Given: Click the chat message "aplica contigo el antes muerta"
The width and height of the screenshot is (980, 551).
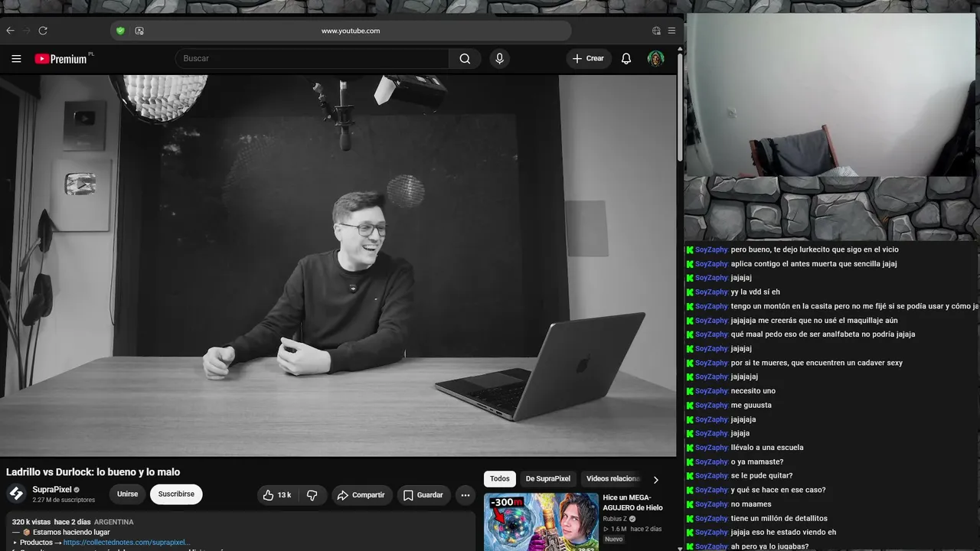Looking at the screenshot, I should [814, 264].
